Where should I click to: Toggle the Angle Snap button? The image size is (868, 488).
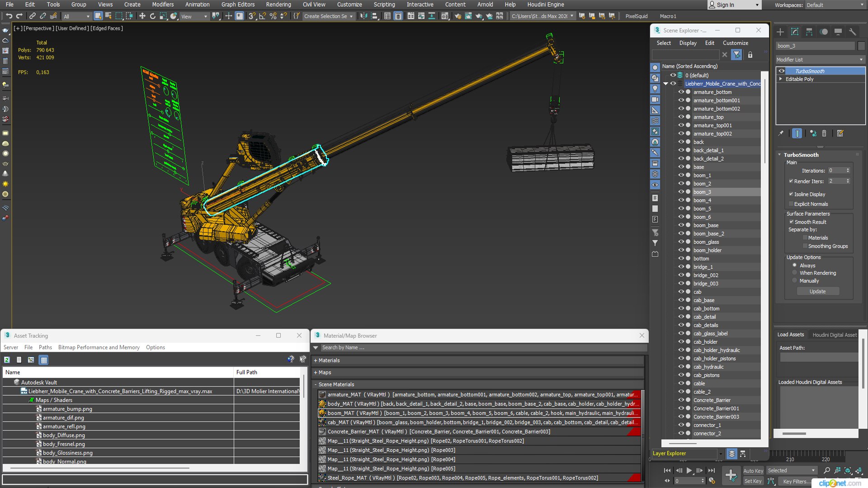263,16
